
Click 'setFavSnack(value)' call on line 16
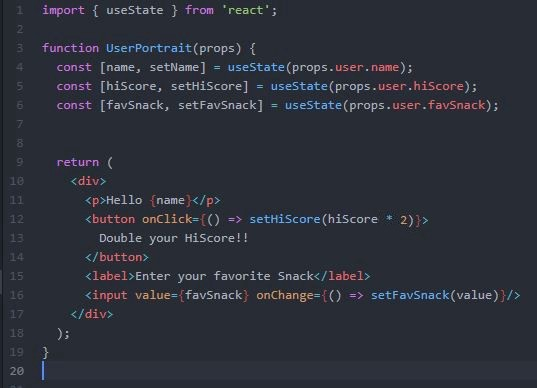pyautogui.click(x=435, y=295)
